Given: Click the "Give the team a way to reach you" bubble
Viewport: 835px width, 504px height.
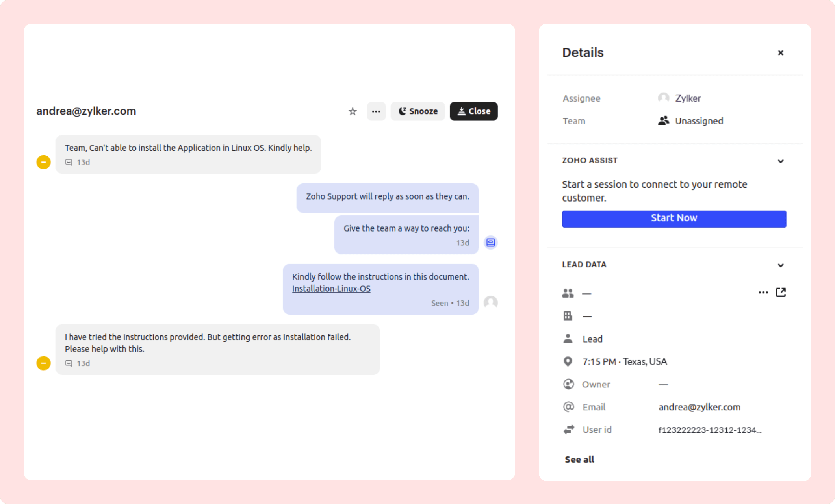Looking at the screenshot, I should 406,235.
